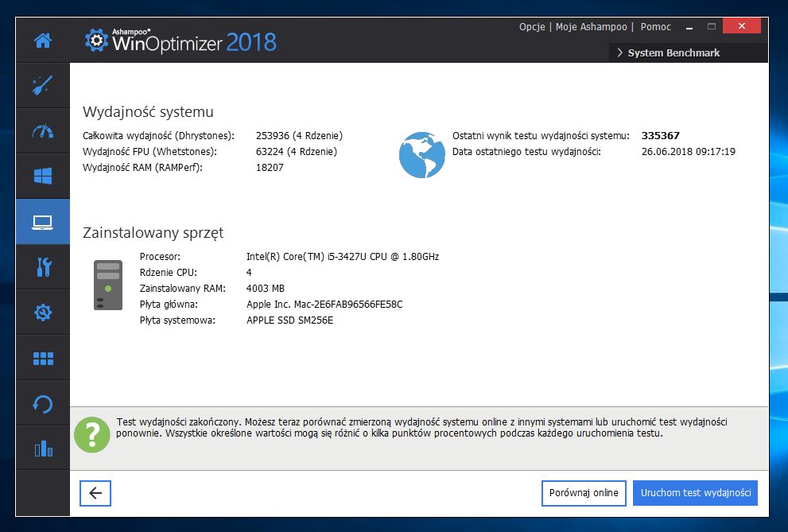This screenshot has width=788, height=532.
Task: Click the Ostatni wynik testu wydajności systemu label
Action: pos(541,136)
